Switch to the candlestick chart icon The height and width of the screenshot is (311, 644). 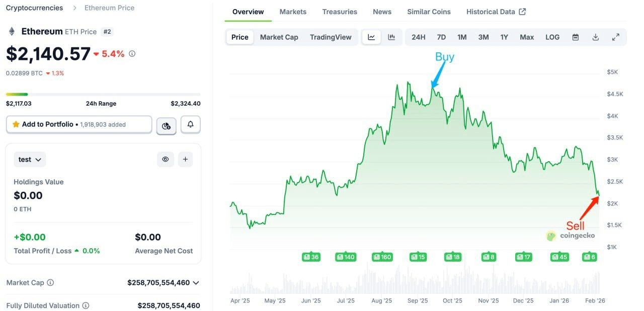(391, 37)
